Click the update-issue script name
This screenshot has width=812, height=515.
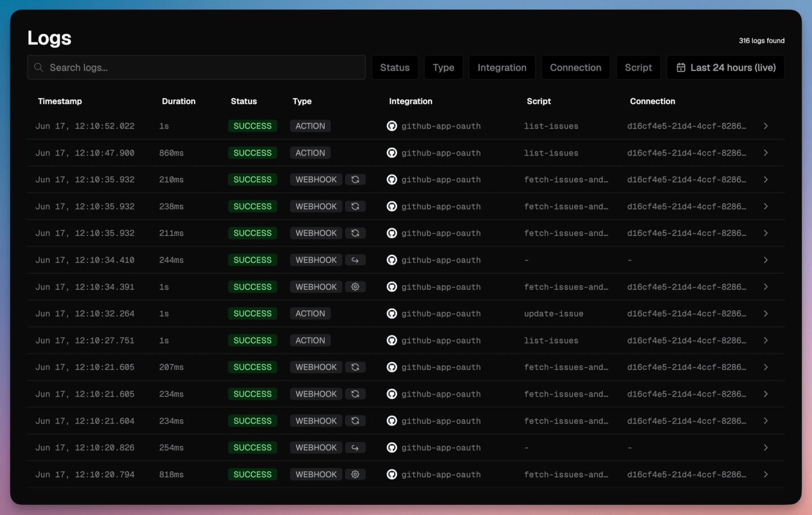point(554,314)
